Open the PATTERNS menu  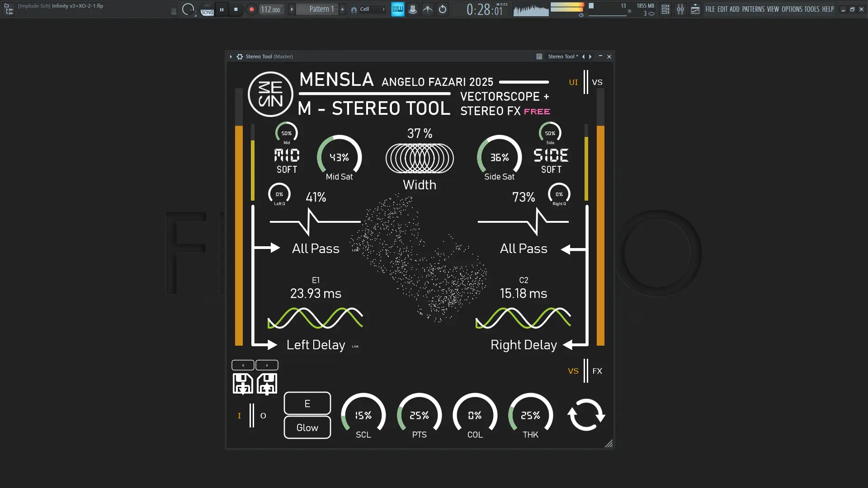[753, 9]
